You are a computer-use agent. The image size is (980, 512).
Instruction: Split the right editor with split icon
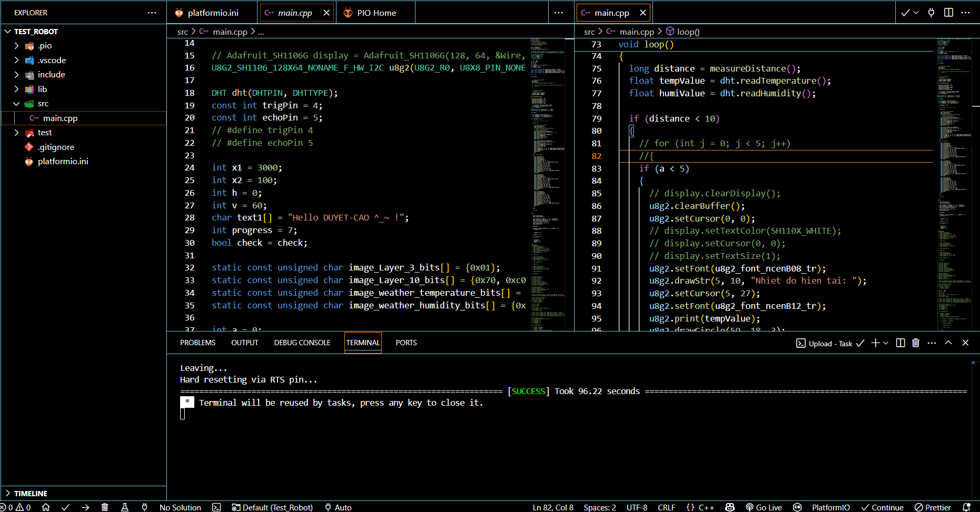(948, 13)
